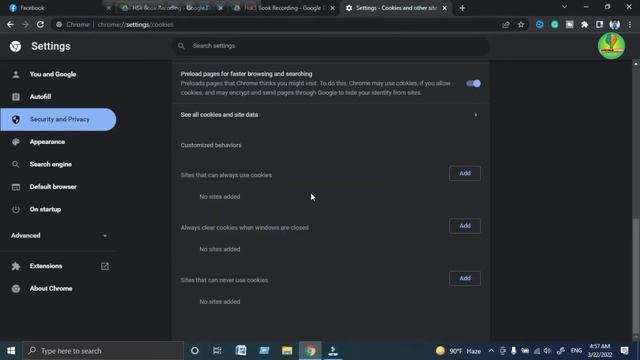Add site to always clear cookies on close
This screenshot has width=640, height=360.
point(465,226)
